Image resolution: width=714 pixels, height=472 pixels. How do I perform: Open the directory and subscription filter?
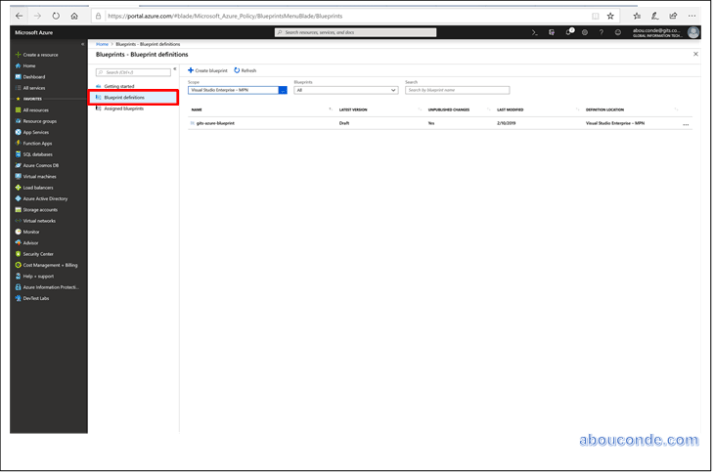(551, 32)
